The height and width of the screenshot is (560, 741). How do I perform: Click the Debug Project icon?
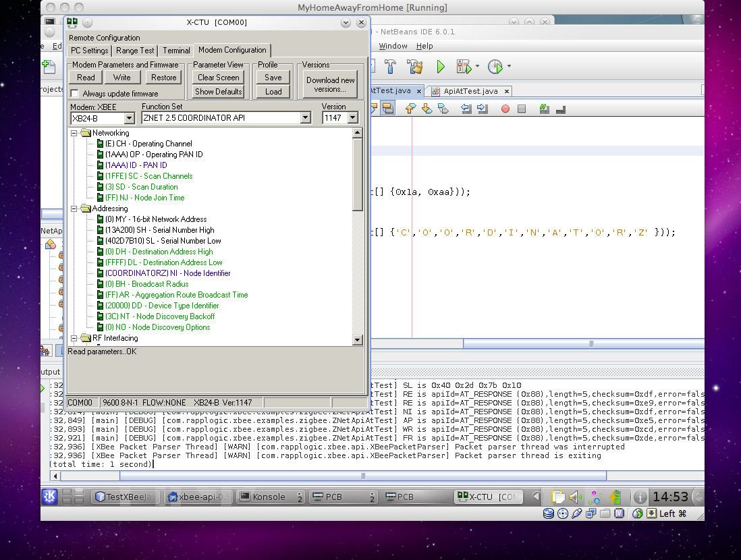click(x=464, y=66)
